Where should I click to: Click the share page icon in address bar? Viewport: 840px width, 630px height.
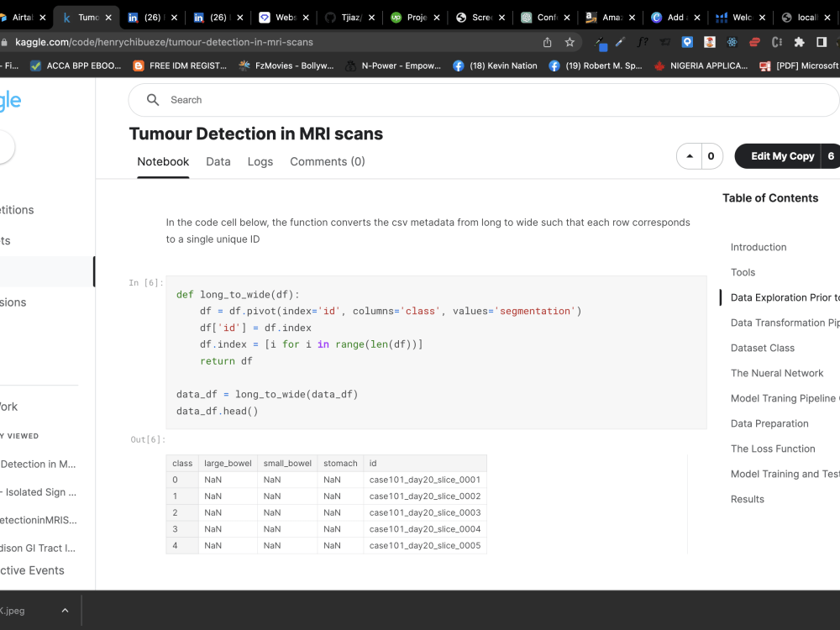tap(547, 42)
